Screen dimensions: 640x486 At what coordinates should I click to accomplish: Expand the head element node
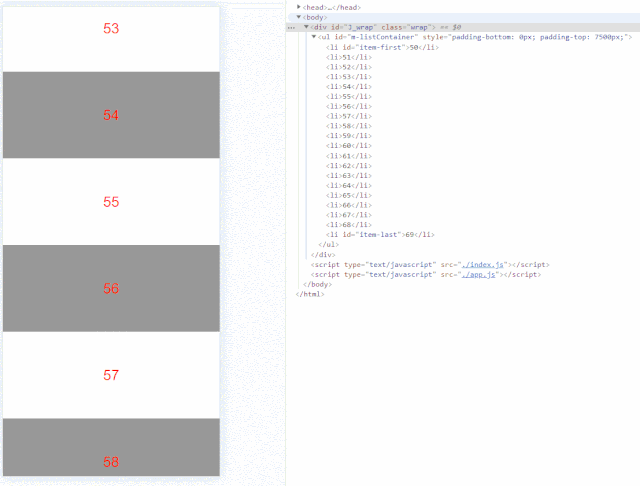tap(299, 7)
